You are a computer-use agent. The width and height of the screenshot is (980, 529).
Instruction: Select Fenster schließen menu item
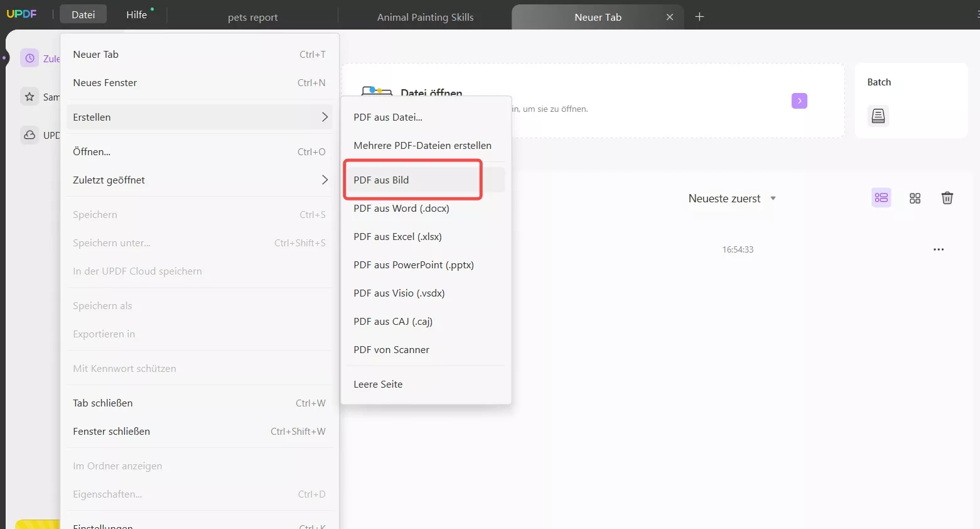(199, 431)
